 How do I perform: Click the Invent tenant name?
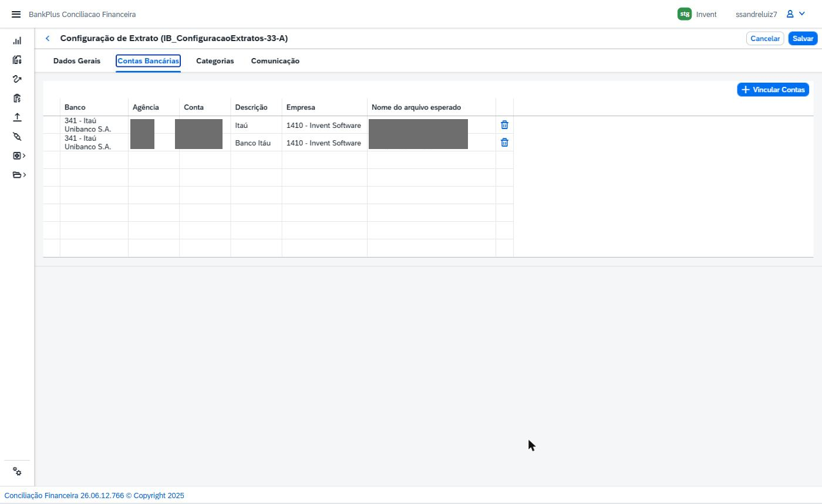coord(706,14)
